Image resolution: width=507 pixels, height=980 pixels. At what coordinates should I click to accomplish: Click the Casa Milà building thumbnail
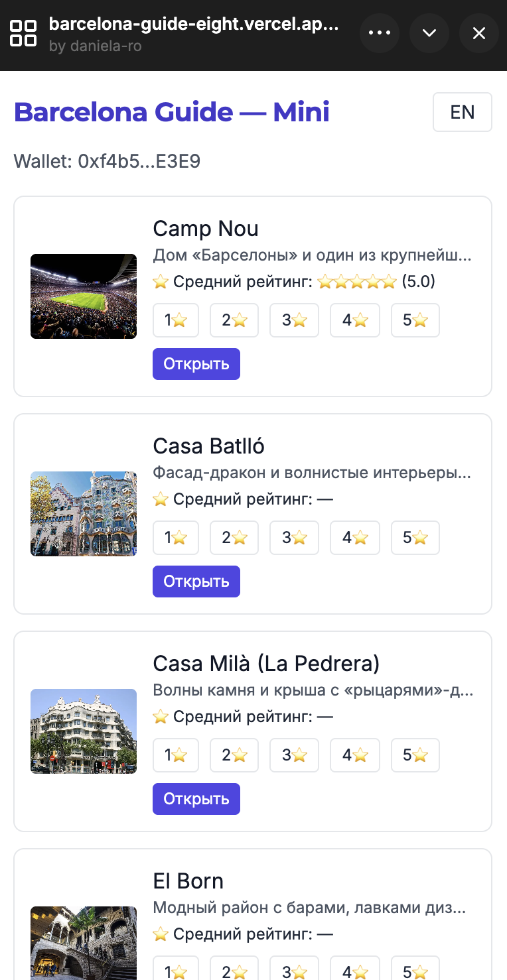point(84,731)
